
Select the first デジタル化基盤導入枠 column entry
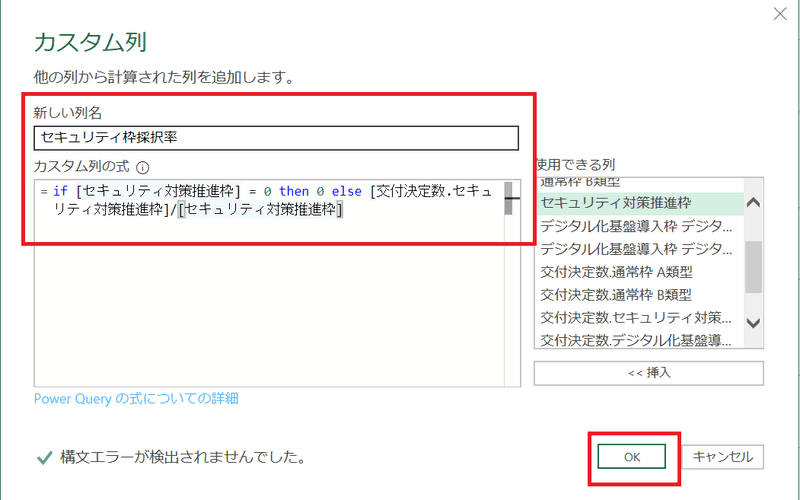pyautogui.click(x=636, y=226)
